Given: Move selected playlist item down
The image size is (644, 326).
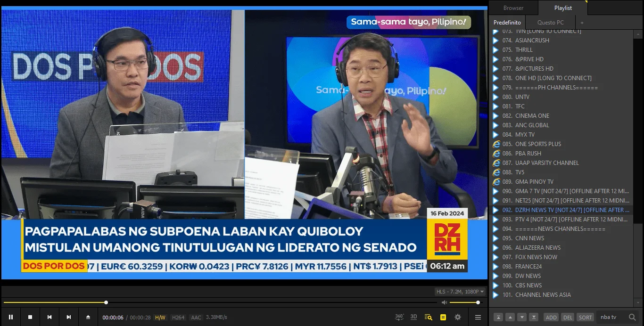Looking at the screenshot, I should tap(522, 317).
